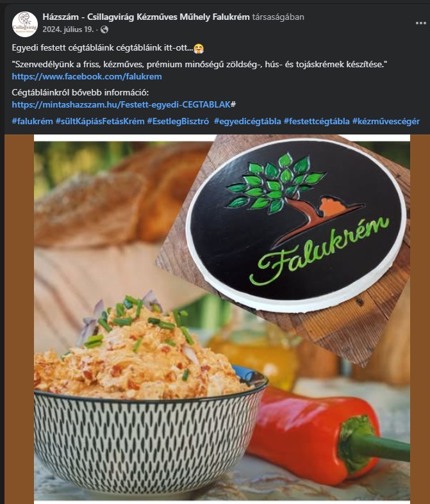Click the #kézművescégér hashtag
430x504 pixels.
pos(386,121)
